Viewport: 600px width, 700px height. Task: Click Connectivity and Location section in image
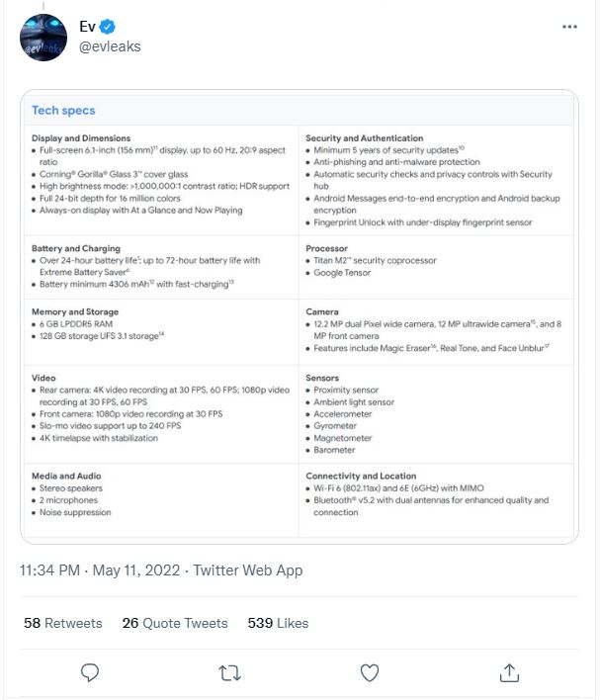tap(361, 476)
